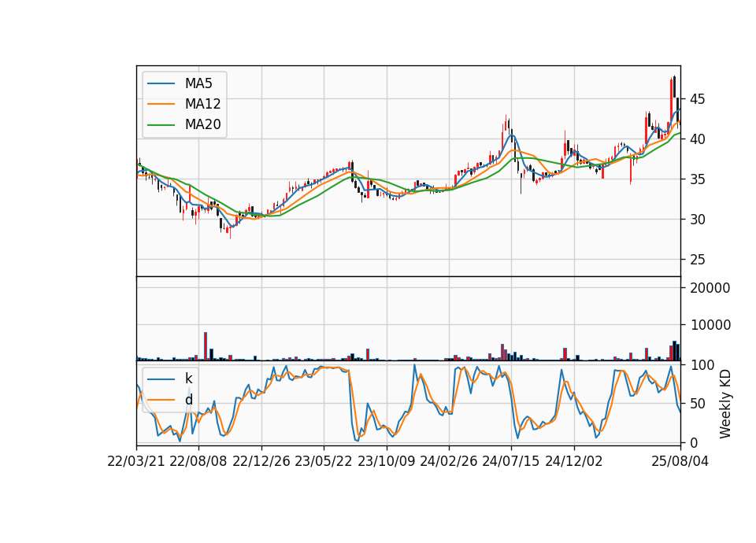Click the 25/08/04 date axis label

680,461
